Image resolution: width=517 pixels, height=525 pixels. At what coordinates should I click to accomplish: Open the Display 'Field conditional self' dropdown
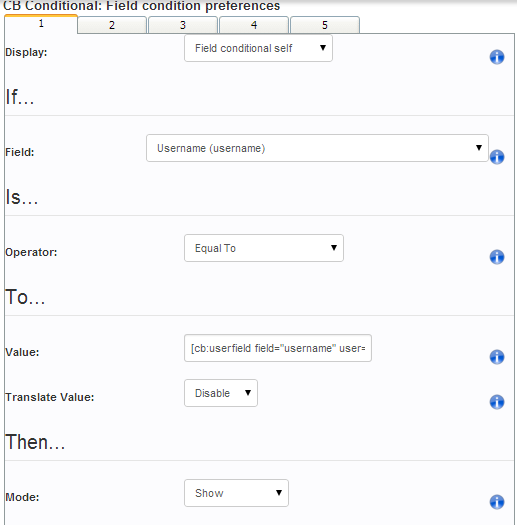coord(258,48)
